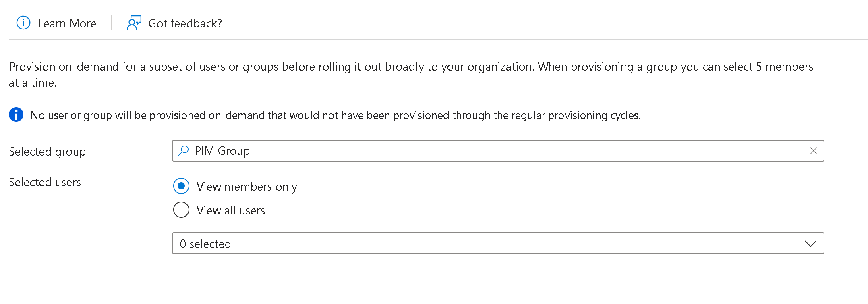Click the magnifier icon in Selected group field
Screen dimensions: 868x304
click(183, 151)
